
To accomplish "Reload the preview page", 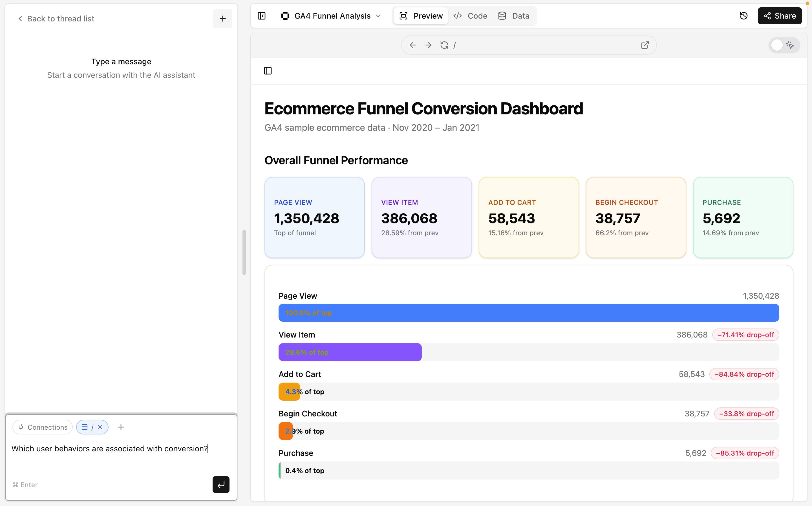I will click(x=444, y=45).
